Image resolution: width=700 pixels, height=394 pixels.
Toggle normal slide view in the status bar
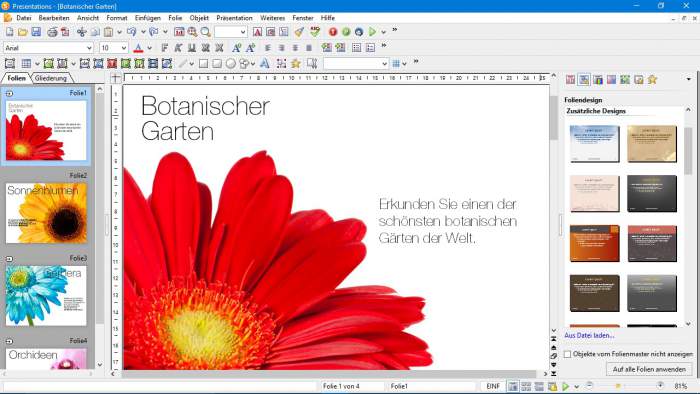pos(513,386)
